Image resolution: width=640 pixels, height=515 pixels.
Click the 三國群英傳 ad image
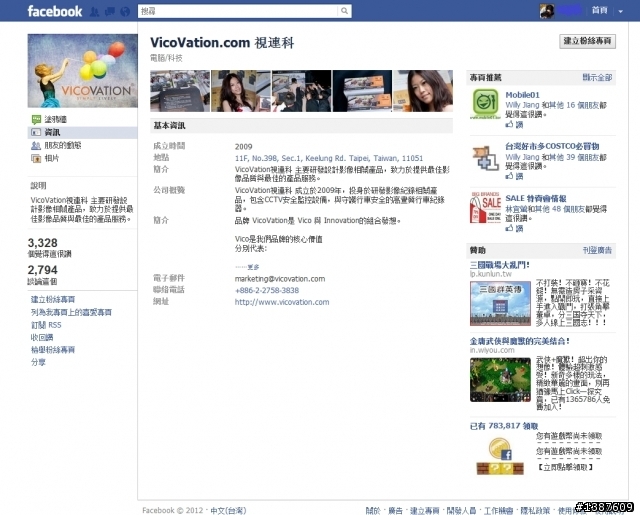click(x=500, y=303)
